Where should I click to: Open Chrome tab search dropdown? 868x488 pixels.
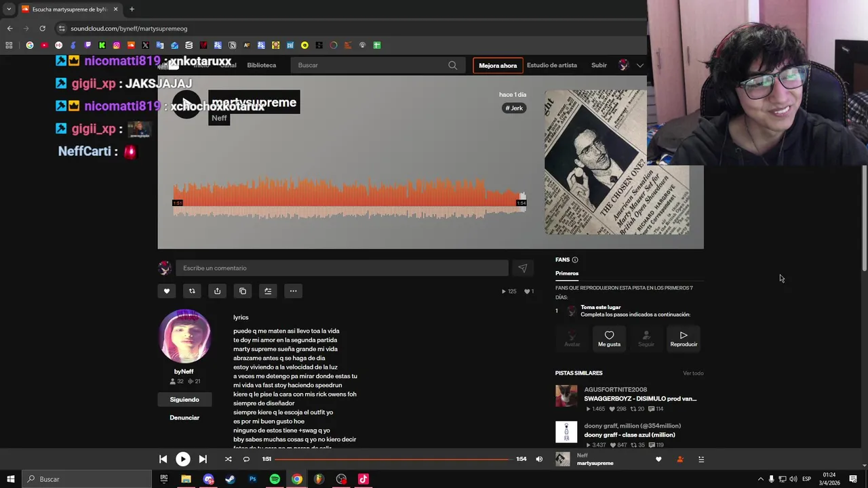coord(9,9)
